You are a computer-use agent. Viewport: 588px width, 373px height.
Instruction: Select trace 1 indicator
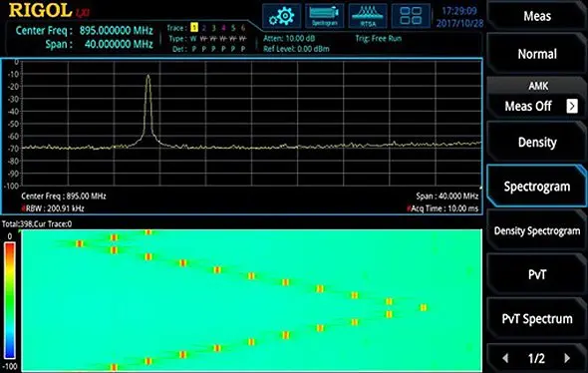pyautogui.click(x=194, y=27)
